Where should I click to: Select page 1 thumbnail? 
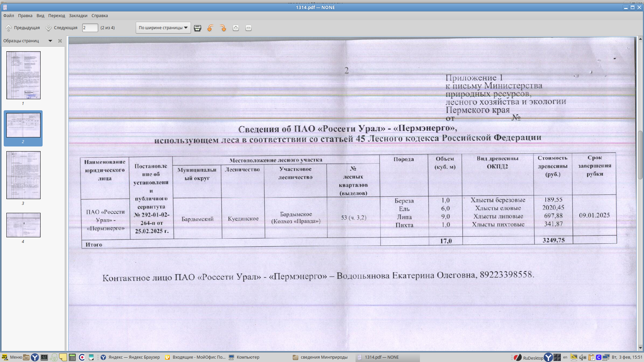click(23, 75)
